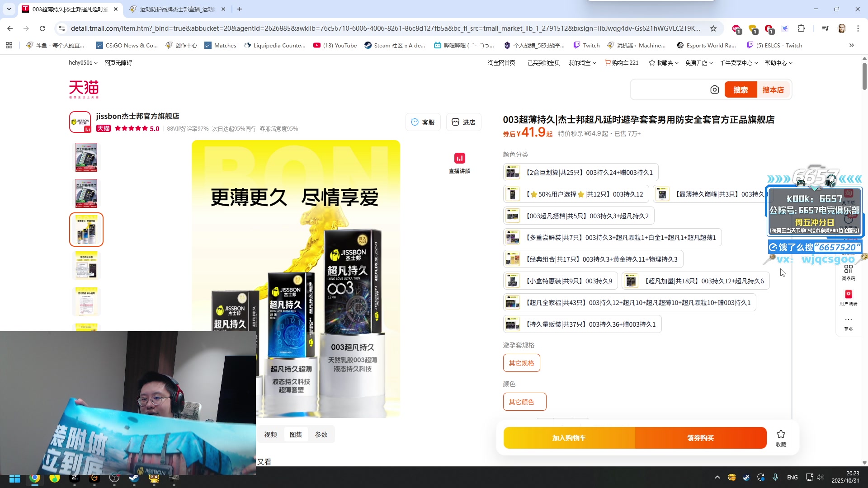Switch to the bilibili browser tab

[x=176, y=9]
